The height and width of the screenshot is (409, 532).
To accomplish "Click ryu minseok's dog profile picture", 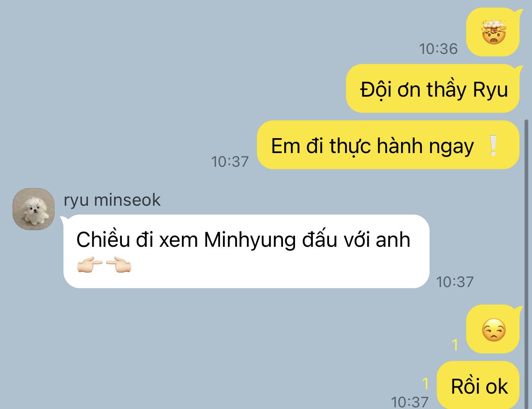I will (x=34, y=209).
